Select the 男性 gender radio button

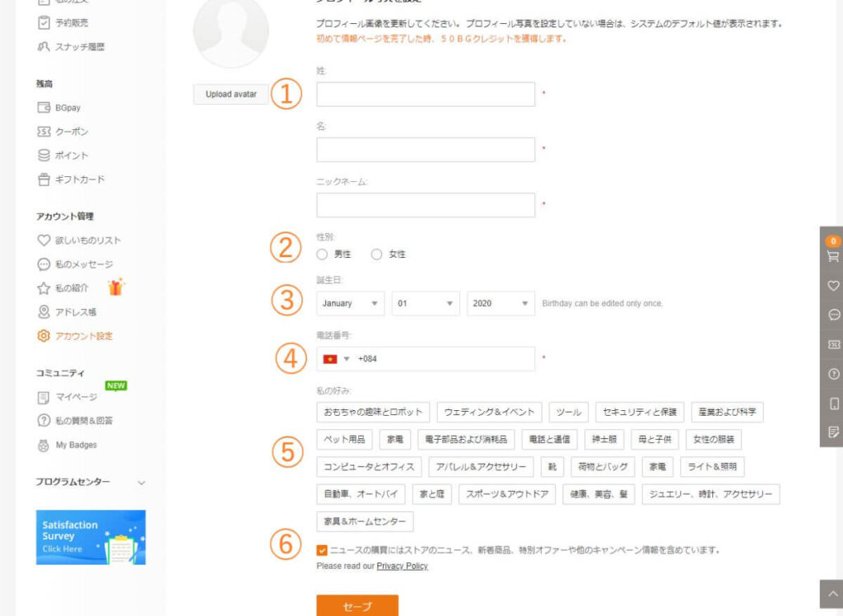(323, 254)
